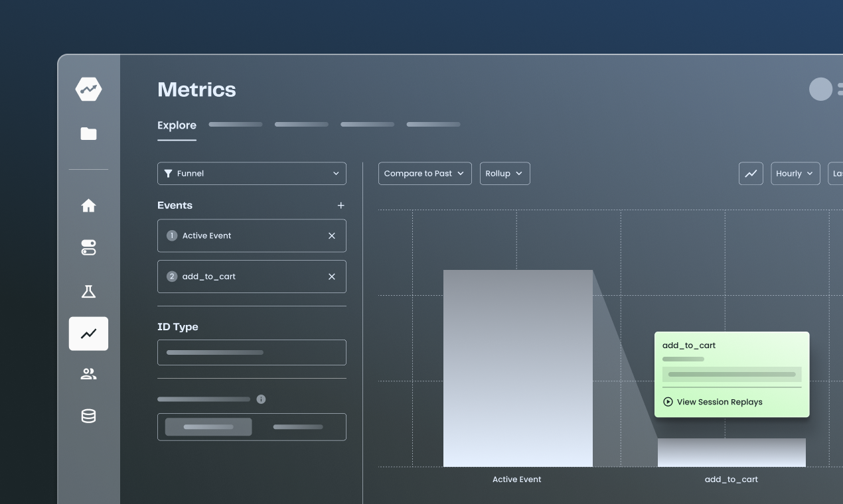The height and width of the screenshot is (504, 843).
Task: Open the Compare to Past dropdown
Action: [x=425, y=173]
